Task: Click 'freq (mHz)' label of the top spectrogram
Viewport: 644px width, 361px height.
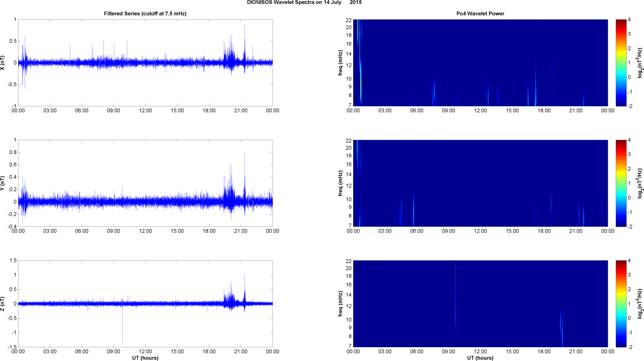Action: pos(340,63)
